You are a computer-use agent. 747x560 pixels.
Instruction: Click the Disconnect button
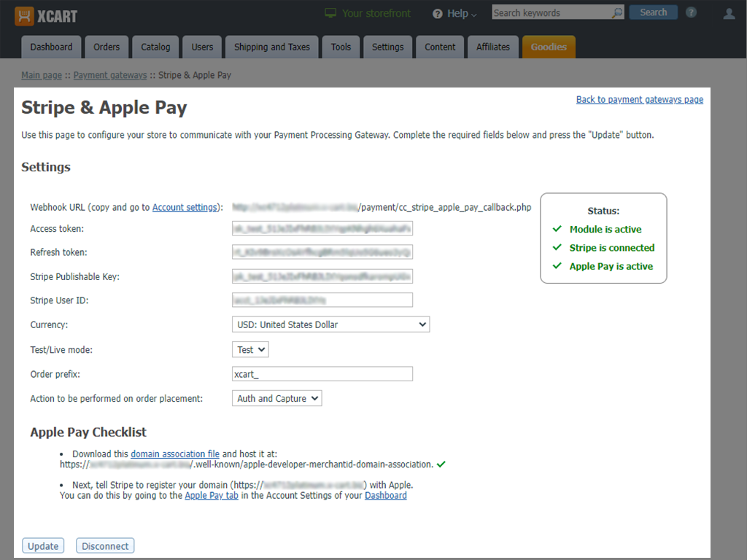point(105,546)
